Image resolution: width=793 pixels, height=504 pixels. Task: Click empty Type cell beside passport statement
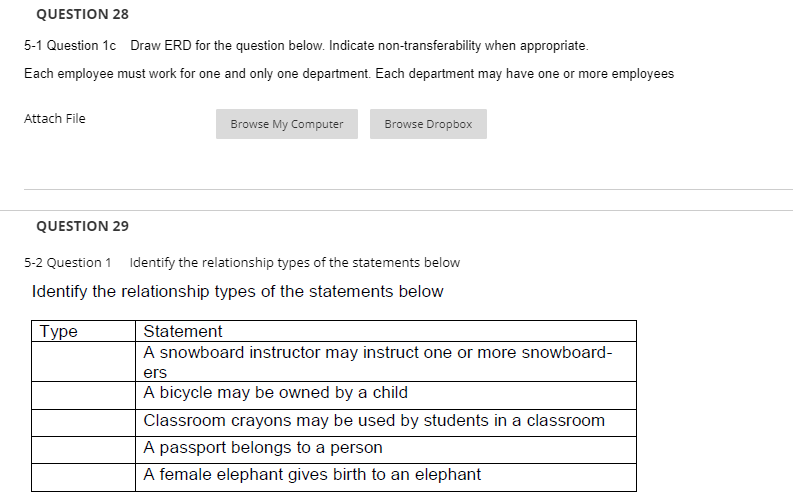83,449
